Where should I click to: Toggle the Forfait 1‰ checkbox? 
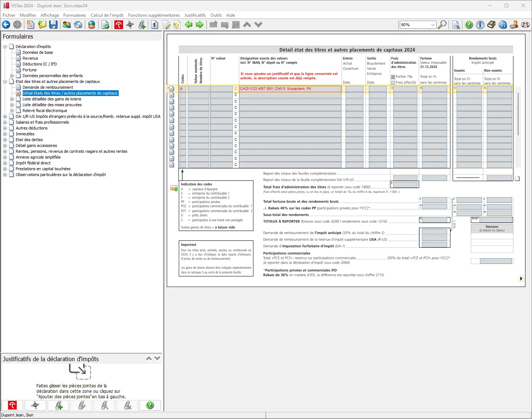393,77
